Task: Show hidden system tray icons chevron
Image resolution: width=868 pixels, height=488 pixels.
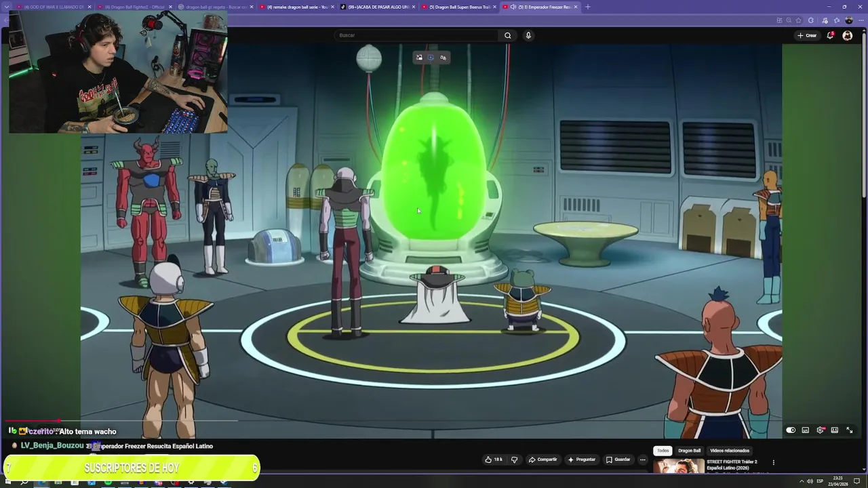Action: pos(802,481)
